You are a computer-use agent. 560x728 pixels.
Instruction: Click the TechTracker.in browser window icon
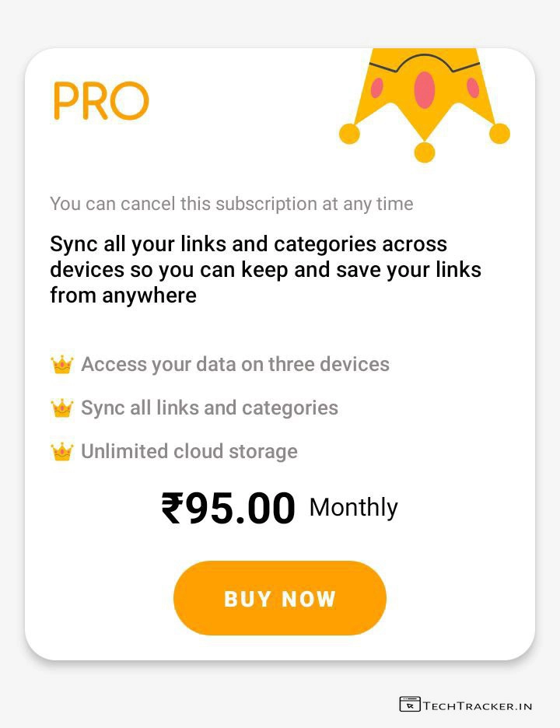pos(409,705)
